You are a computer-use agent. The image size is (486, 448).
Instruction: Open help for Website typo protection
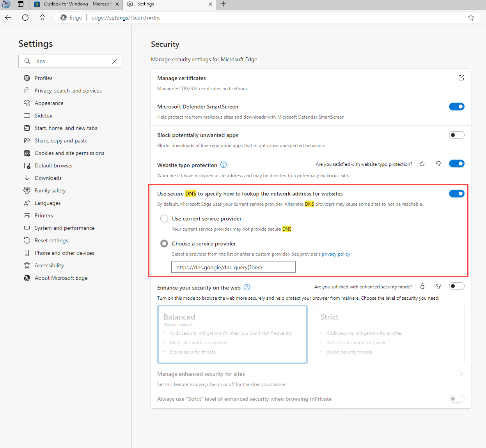[223, 165]
